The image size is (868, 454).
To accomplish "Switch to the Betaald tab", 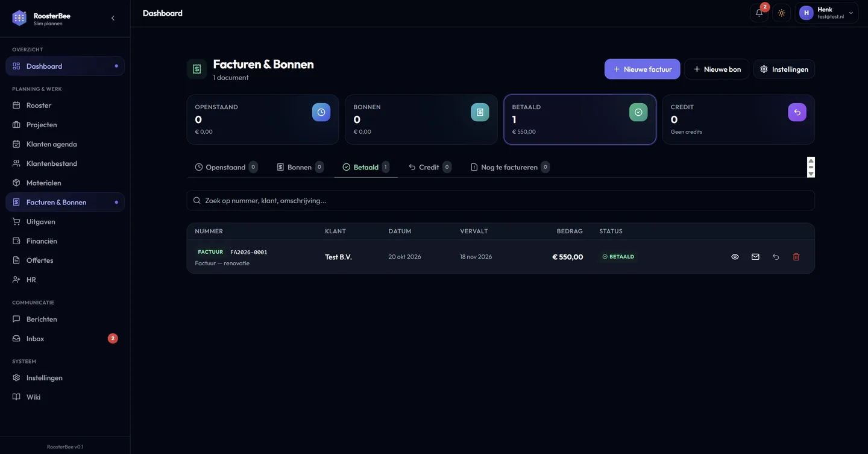I will [366, 167].
